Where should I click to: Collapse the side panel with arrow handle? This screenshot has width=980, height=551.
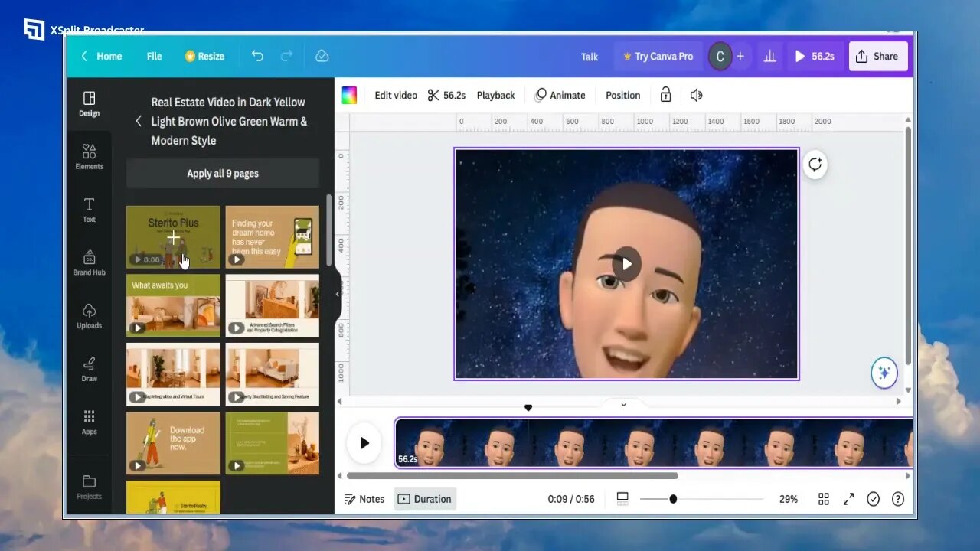coord(338,294)
